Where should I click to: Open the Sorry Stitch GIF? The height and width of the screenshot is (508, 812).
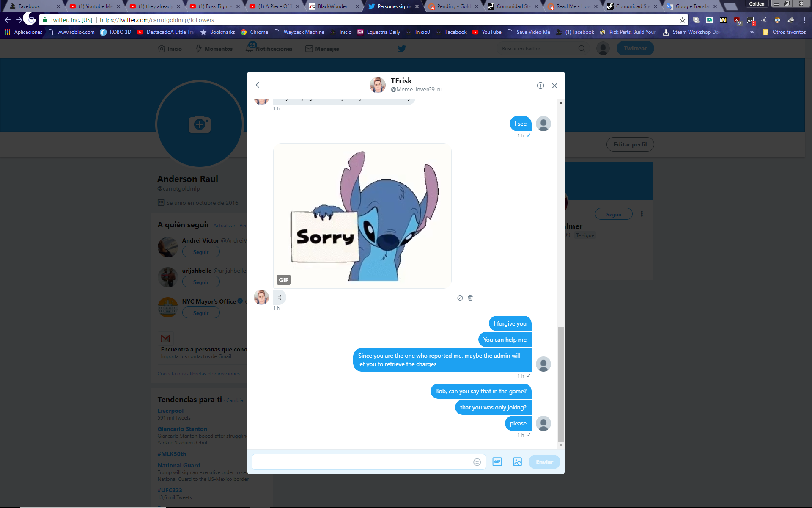[362, 215]
